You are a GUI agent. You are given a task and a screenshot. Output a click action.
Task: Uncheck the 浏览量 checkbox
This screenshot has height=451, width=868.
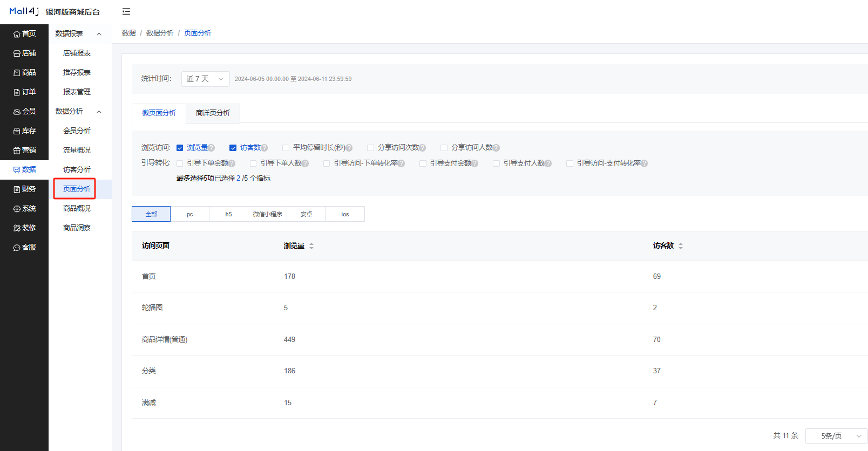click(180, 148)
